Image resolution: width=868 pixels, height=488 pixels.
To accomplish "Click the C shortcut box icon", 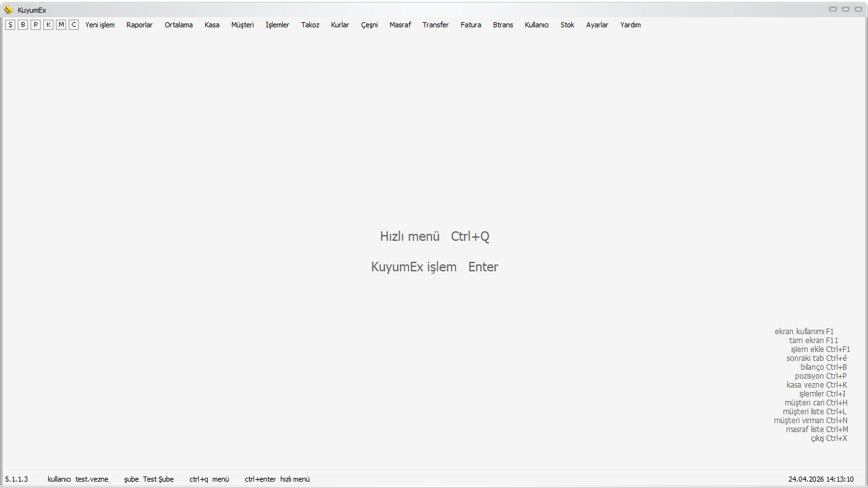I will pos(74,25).
